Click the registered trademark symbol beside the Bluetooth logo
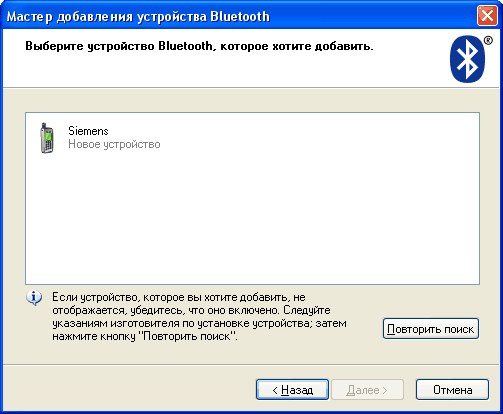 click(488, 41)
